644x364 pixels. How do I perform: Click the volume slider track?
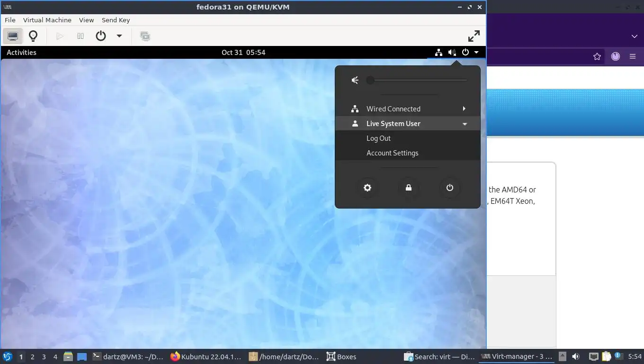(418, 80)
